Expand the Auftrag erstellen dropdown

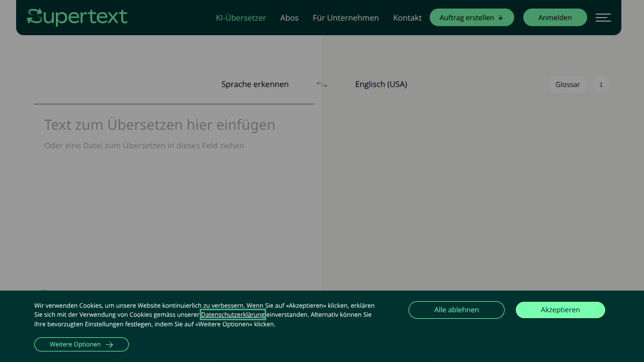(472, 18)
